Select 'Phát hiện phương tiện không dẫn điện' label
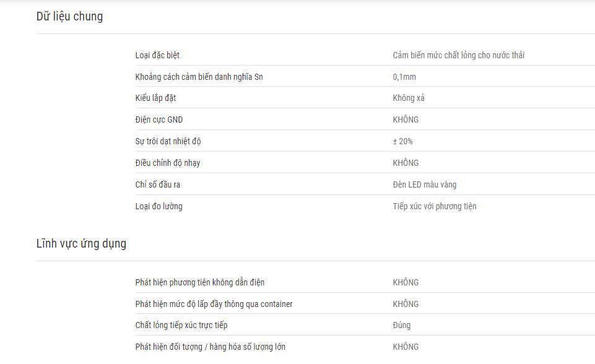This screenshot has height=364, width=595. point(200,282)
